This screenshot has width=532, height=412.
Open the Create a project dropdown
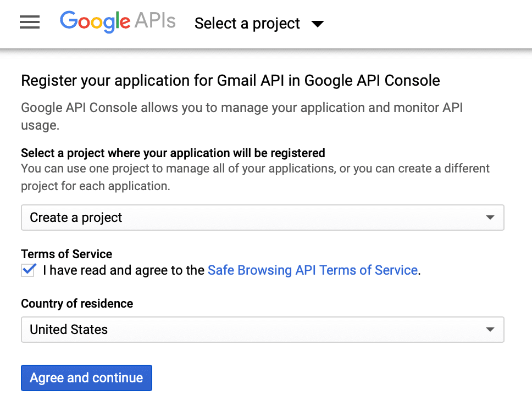[x=262, y=218]
